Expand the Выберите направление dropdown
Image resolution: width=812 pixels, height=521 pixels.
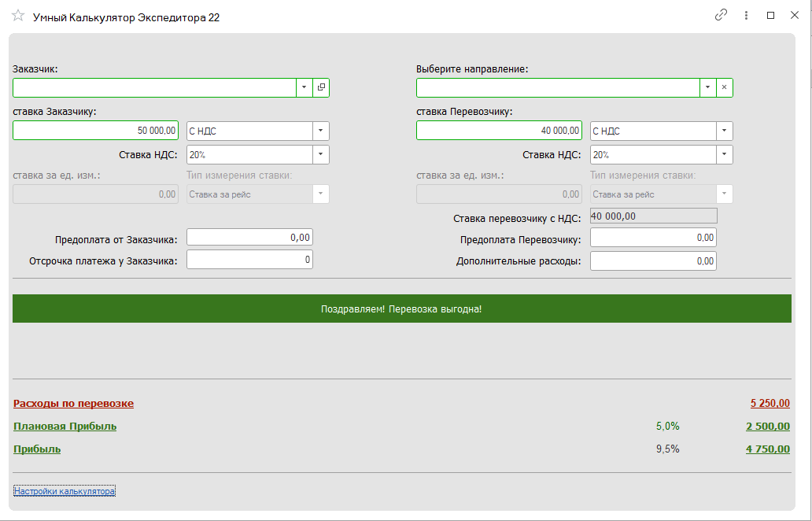coord(707,87)
